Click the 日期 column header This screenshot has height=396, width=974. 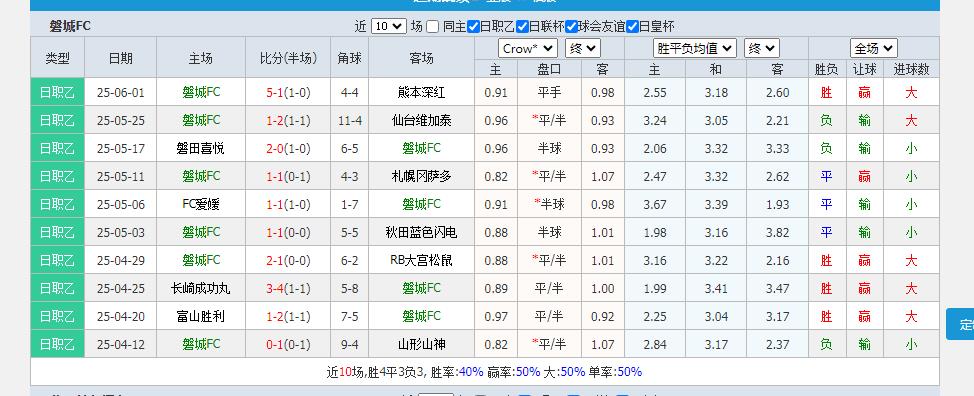[121, 58]
